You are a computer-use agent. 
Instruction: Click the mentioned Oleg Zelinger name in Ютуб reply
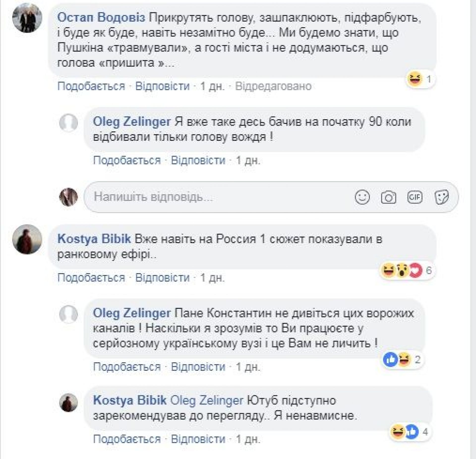(207, 401)
